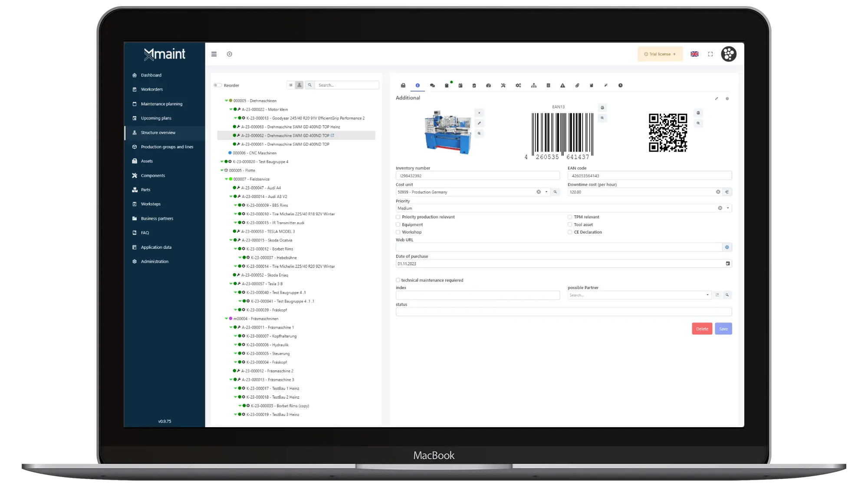Open the possible Partner dropdown
Image resolution: width=868 pixels, height=491 pixels.
click(707, 295)
